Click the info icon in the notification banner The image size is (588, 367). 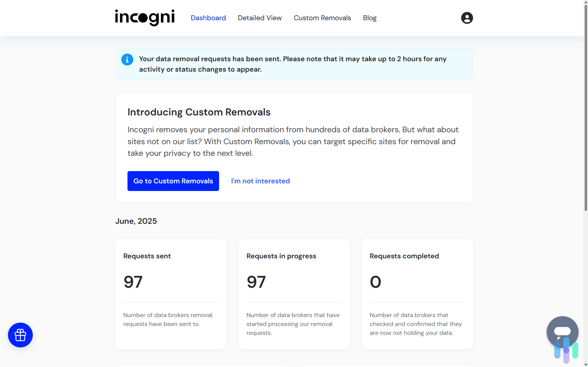tap(127, 59)
